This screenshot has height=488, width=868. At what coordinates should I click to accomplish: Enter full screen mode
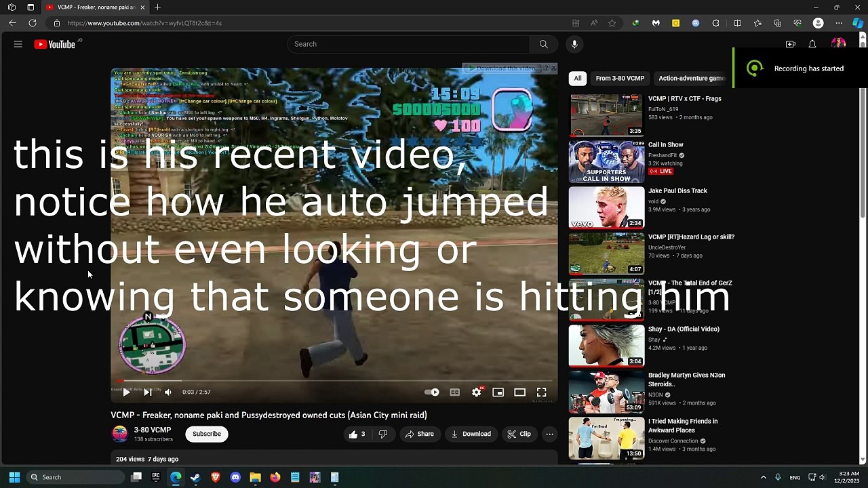point(542,392)
